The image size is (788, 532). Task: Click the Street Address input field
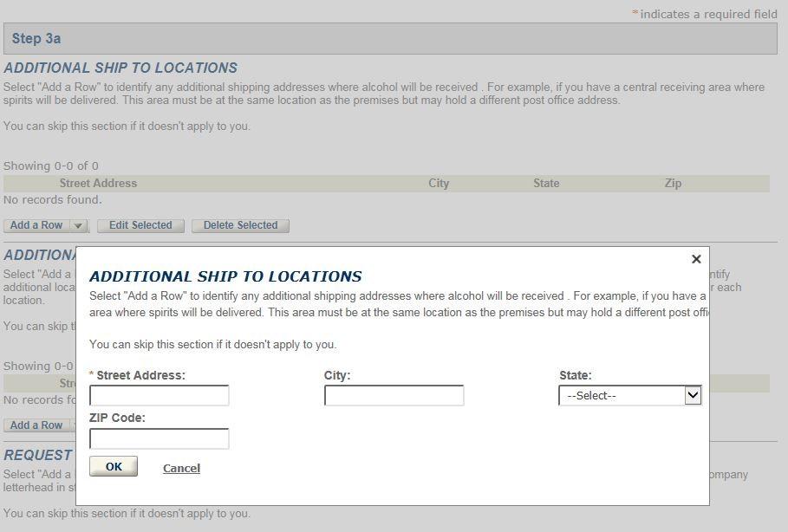coord(160,396)
